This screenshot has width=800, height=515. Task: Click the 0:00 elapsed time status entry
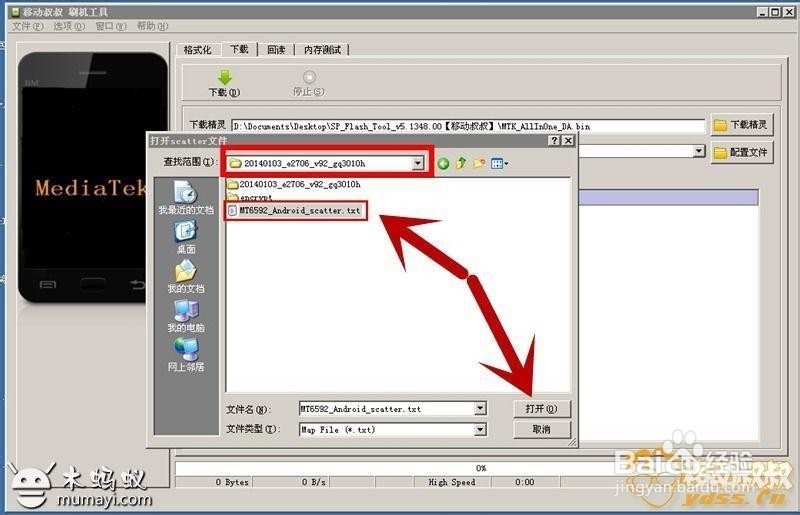(525, 482)
